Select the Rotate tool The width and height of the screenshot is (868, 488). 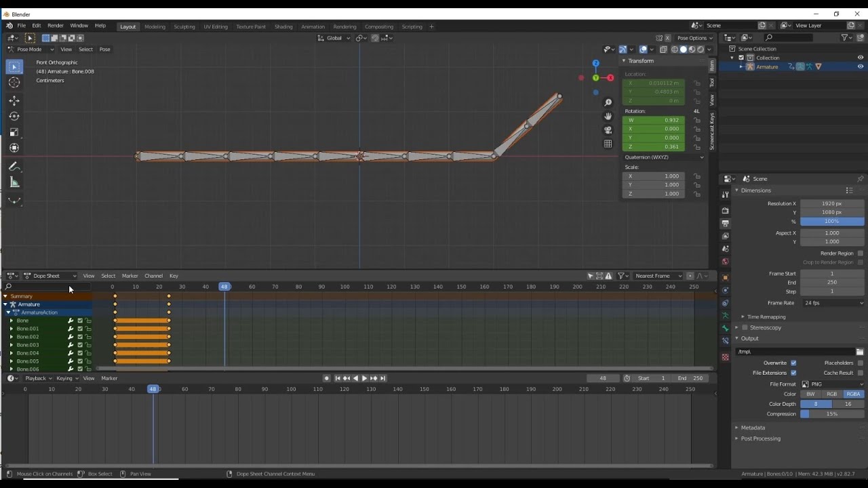click(14, 116)
